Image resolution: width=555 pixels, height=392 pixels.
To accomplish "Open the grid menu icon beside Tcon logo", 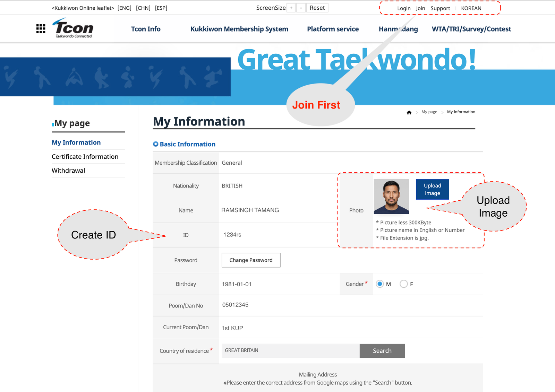I will pos(41,29).
